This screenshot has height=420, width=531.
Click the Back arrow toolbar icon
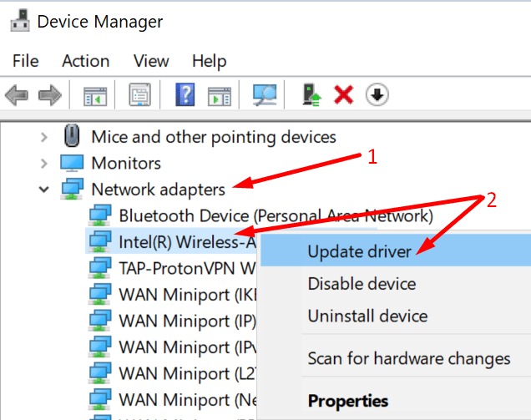click(16, 95)
